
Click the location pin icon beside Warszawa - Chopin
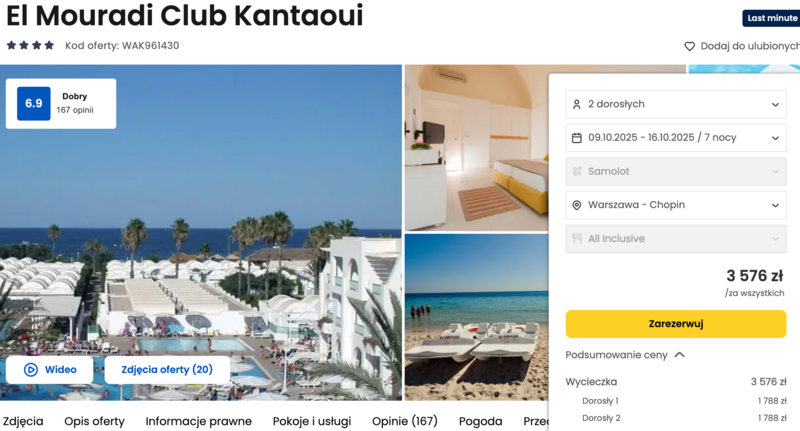point(577,205)
